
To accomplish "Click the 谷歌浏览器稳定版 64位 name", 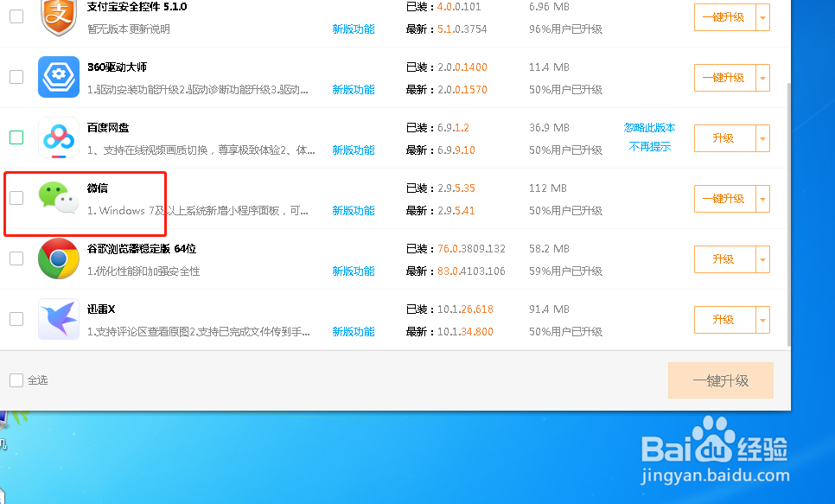I will (142, 249).
